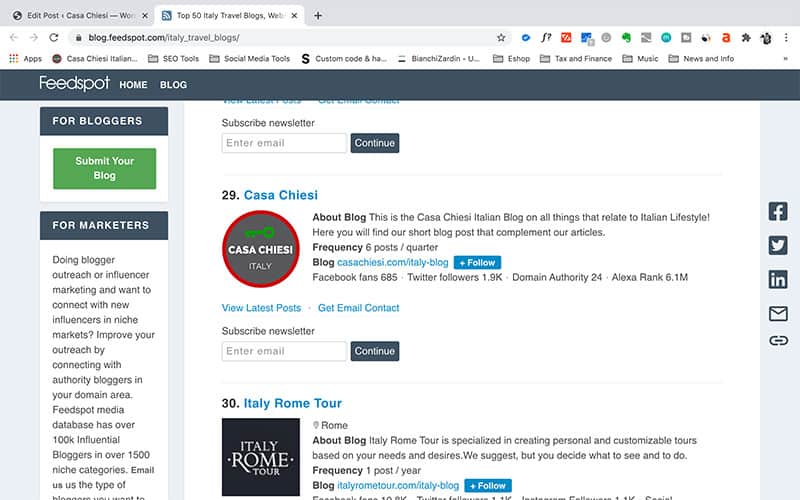This screenshot has height=500, width=800.
Task: Click the Italy Rome Tour logo thumbnail
Action: click(x=261, y=457)
